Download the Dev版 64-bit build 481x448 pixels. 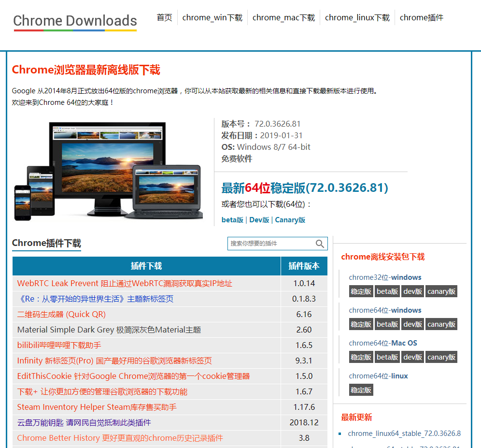pyautogui.click(x=259, y=220)
